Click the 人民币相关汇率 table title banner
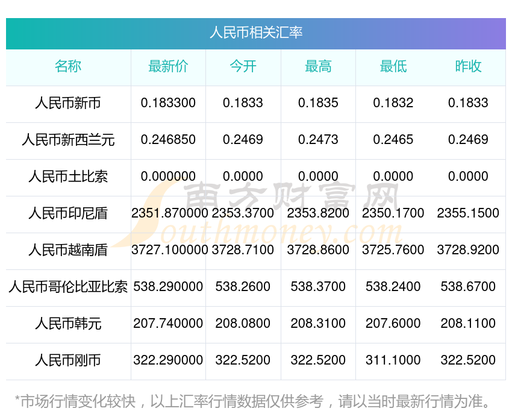This screenshot has width=512, height=420. pos(256,33)
